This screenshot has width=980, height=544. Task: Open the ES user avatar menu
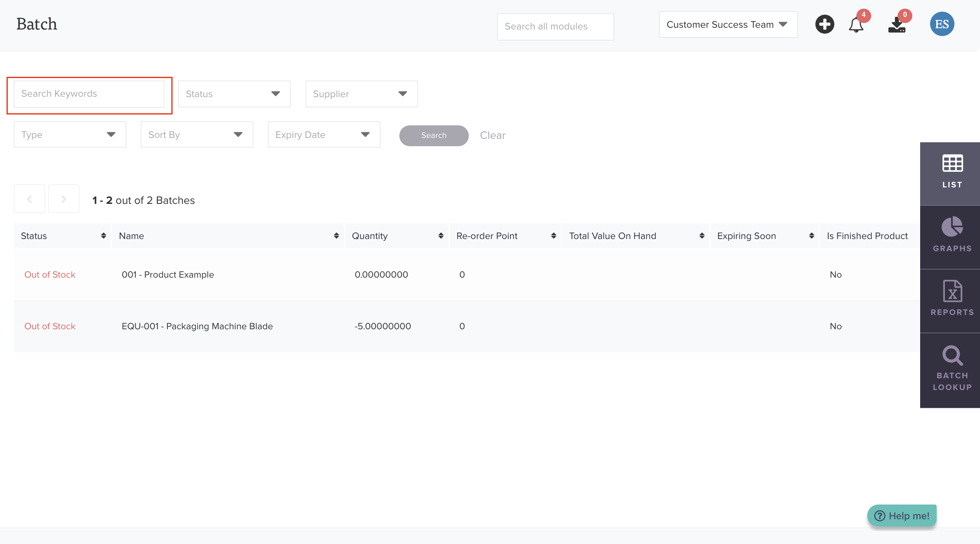pyautogui.click(x=942, y=24)
